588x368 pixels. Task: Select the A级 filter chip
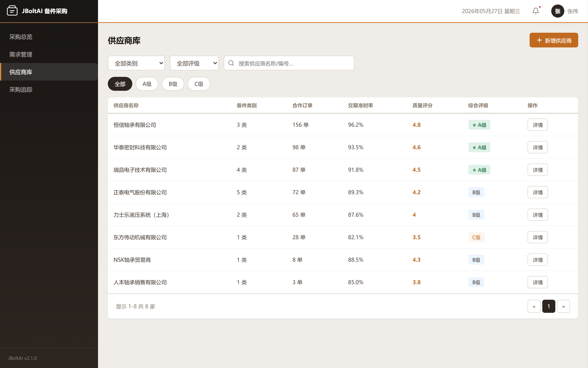(147, 84)
